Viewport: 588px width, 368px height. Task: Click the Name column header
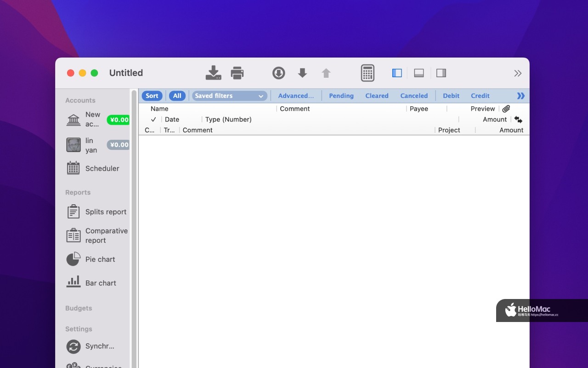(159, 109)
